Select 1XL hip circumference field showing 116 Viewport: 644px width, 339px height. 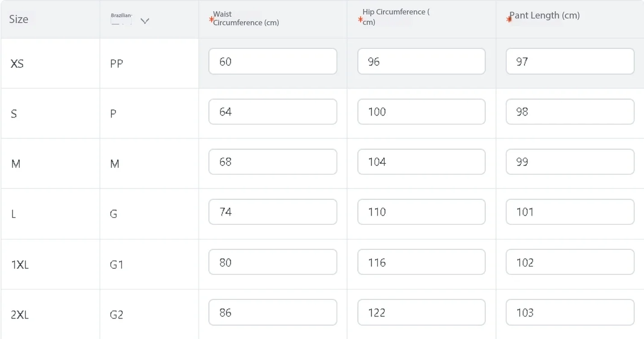(421, 262)
